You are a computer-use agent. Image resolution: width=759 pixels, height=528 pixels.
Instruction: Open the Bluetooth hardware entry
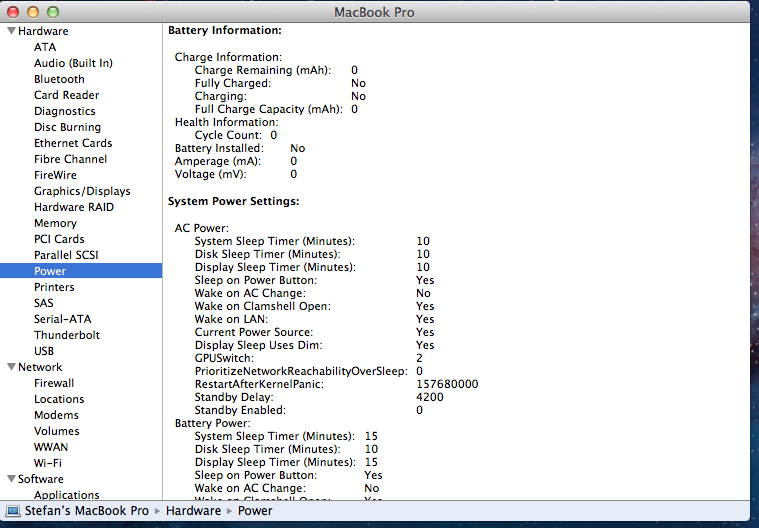(59, 79)
